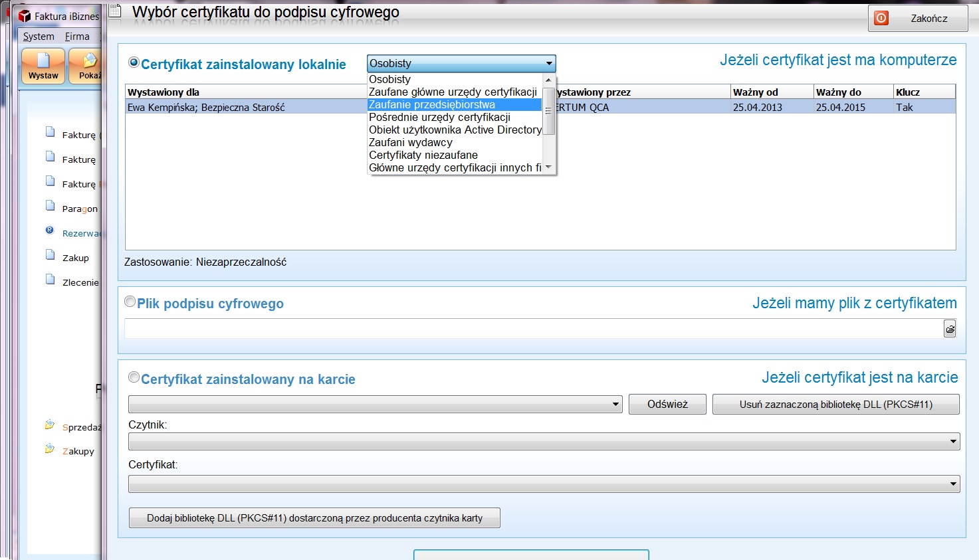Click the browse file icon for signature file
979x560 pixels.
coord(950,329)
